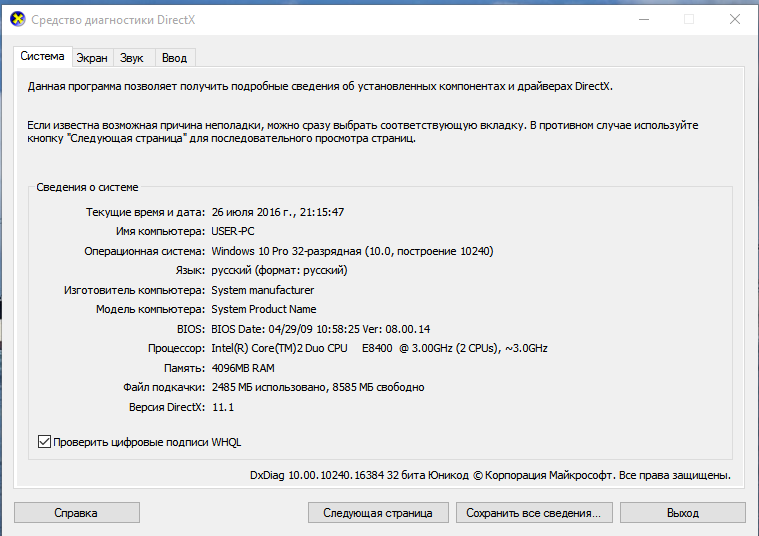Viewport: 759px width, 536px height.
Task: Click the date value 26 июля 2016 г.
Action: (x=252, y=212)
